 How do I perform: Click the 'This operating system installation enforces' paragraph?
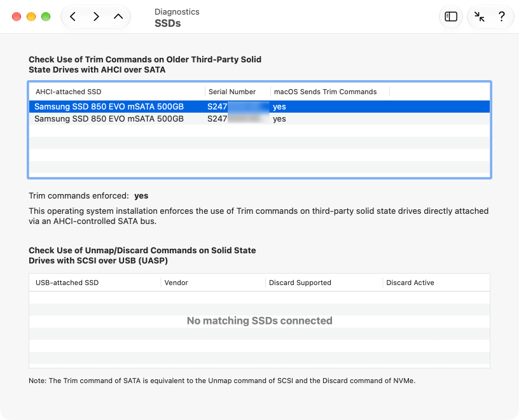pyautogui.click(x=258, y=216)
